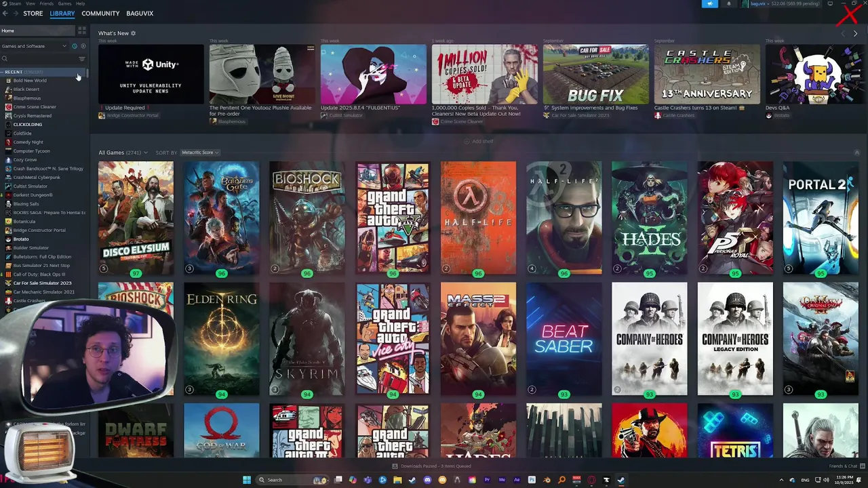Open Penitent One Youtooz Plushie news
Viewport: 868px width, 488px height.
coord(262,75)
